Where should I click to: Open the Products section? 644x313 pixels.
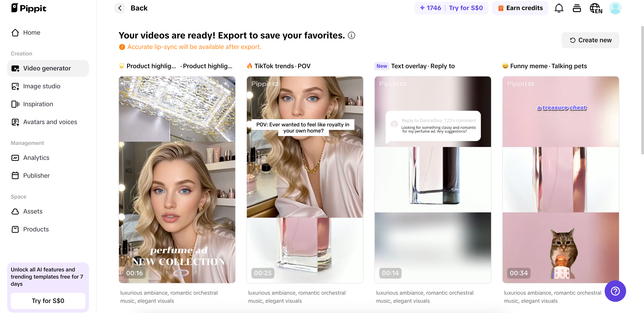[36, 229]
